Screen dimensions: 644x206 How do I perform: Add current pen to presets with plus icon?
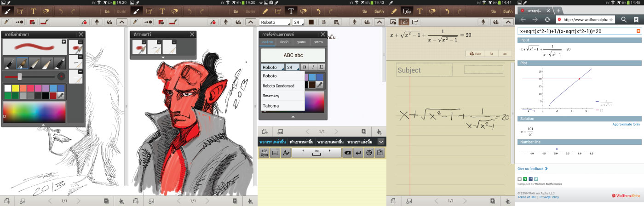pyautogui.click(x=63, y=42)
